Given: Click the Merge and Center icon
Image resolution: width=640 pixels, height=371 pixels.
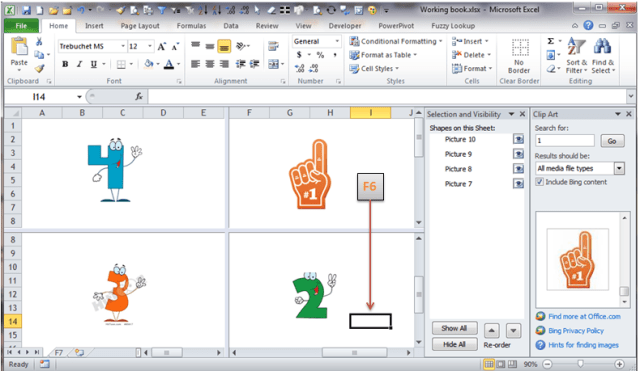Looking at the screenshot, I should coord(273,64).
